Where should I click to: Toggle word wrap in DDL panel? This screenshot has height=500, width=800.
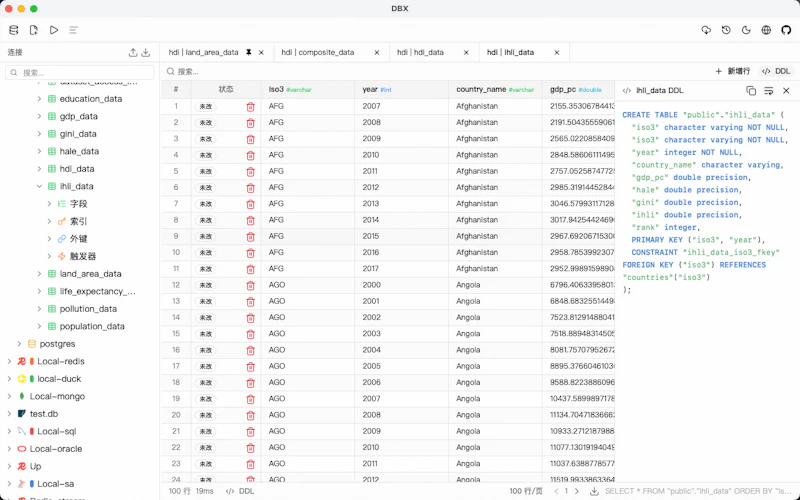768,90
